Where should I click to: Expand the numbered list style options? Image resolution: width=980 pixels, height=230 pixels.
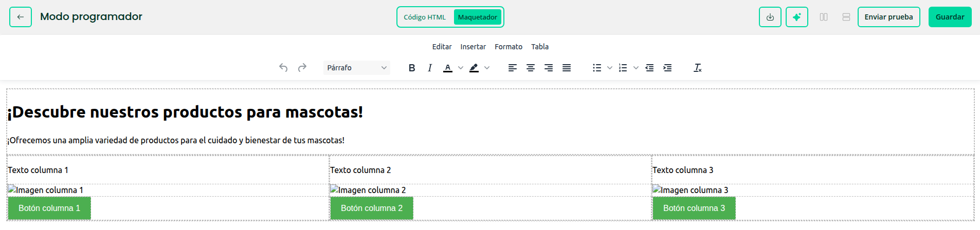coord(636,68)
